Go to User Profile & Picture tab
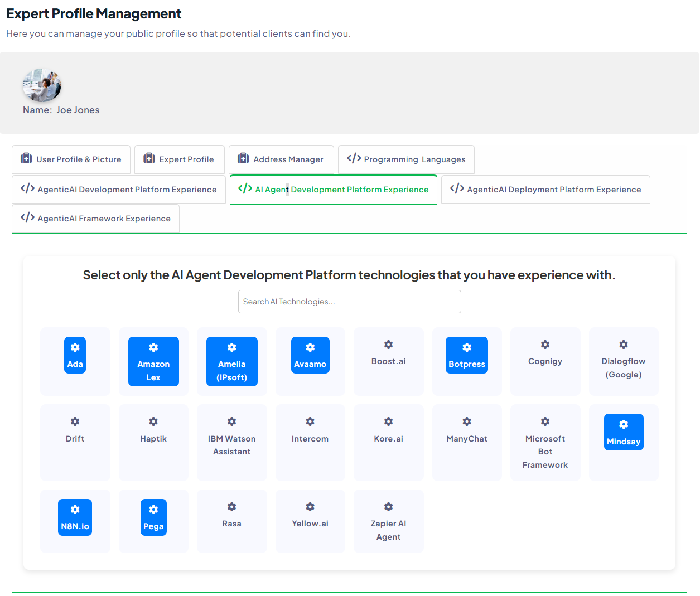This screenshot has height=596, width=700. [71, 159]
